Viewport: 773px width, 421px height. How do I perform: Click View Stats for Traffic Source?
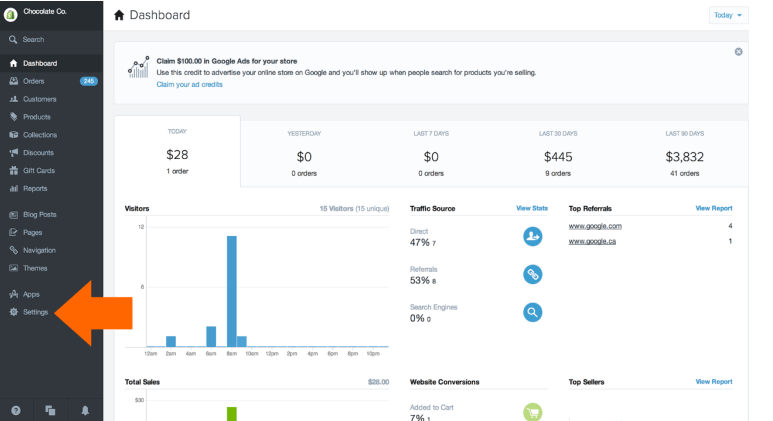(531, 208)
